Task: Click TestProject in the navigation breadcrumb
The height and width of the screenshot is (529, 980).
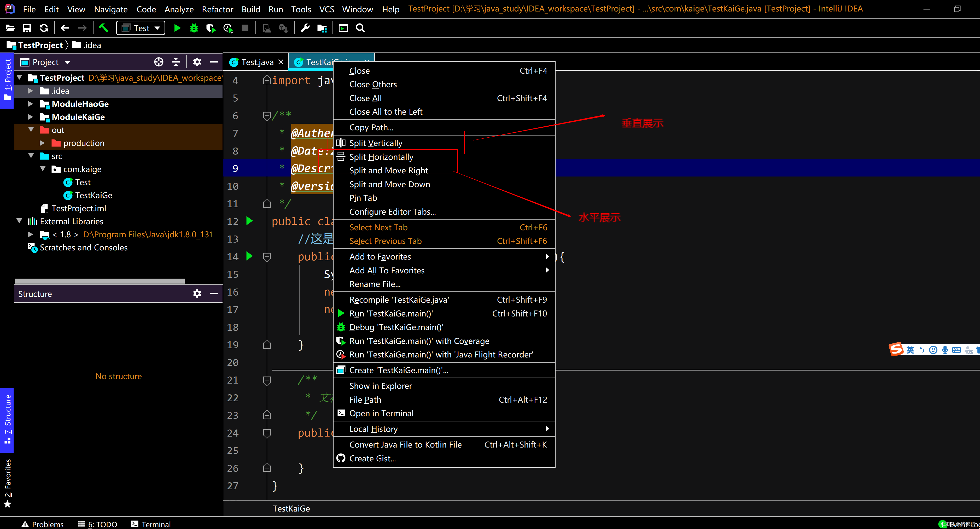Action: (40, 45)
